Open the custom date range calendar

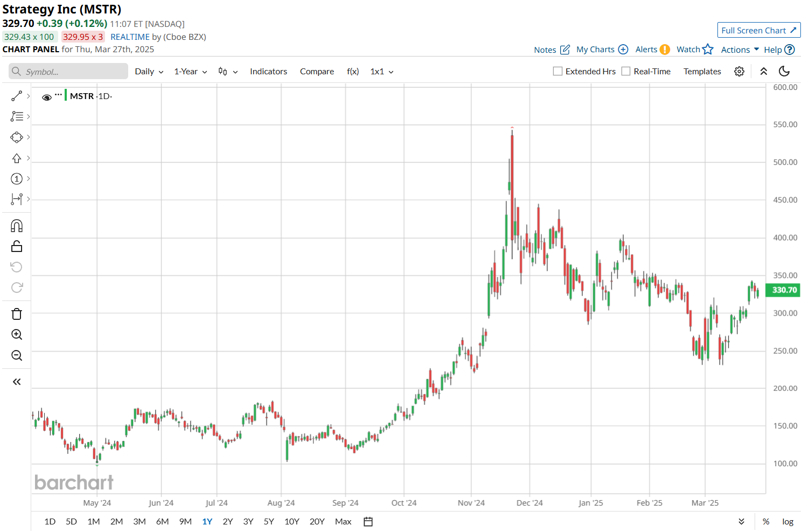click(x=368, y=521)
